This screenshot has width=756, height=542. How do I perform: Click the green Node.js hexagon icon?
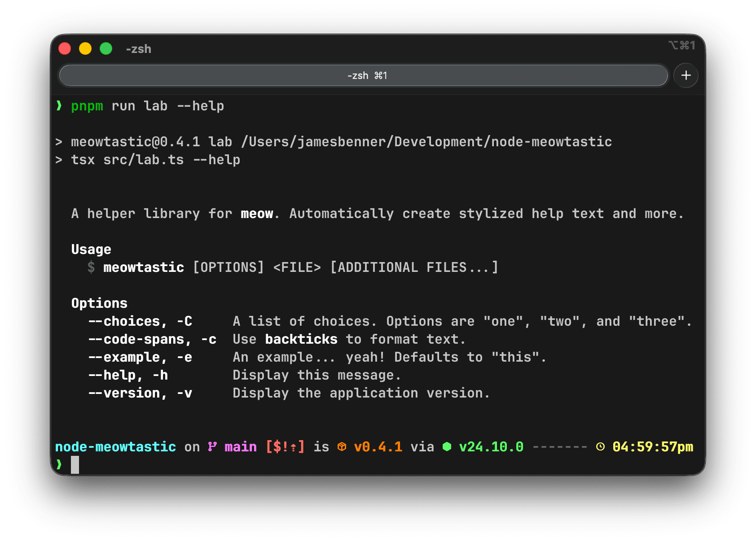[x=446, y=446]
